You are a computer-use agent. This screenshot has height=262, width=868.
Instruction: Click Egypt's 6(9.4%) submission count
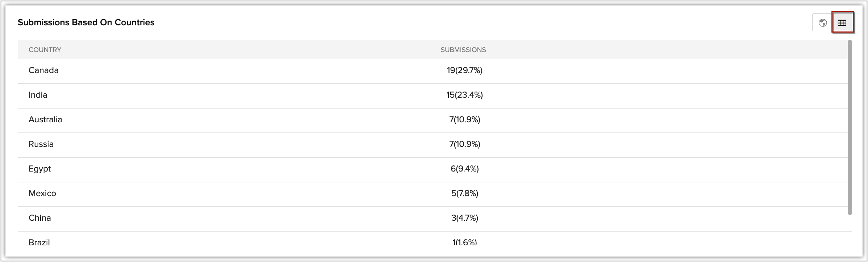tap(464, 169)
